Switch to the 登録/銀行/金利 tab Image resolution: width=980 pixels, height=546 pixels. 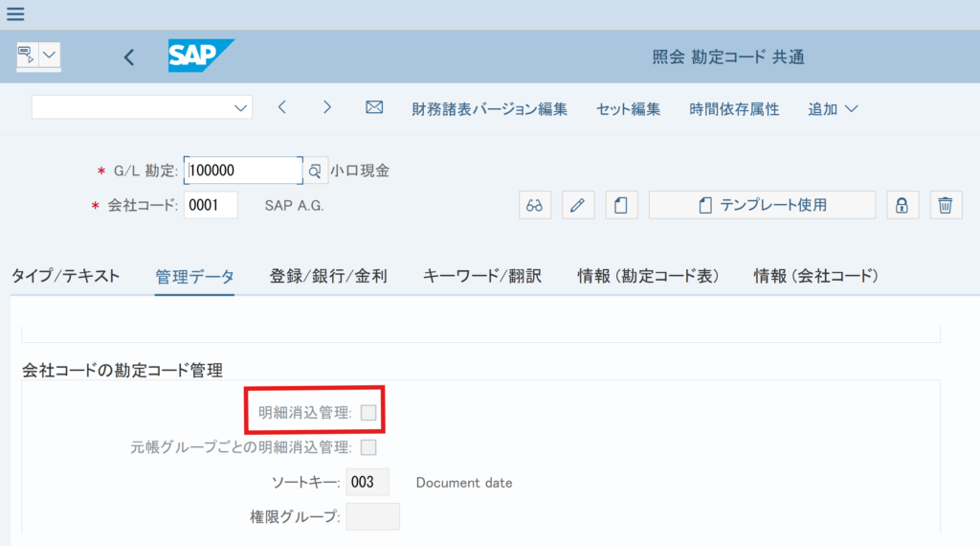[328, 276]
